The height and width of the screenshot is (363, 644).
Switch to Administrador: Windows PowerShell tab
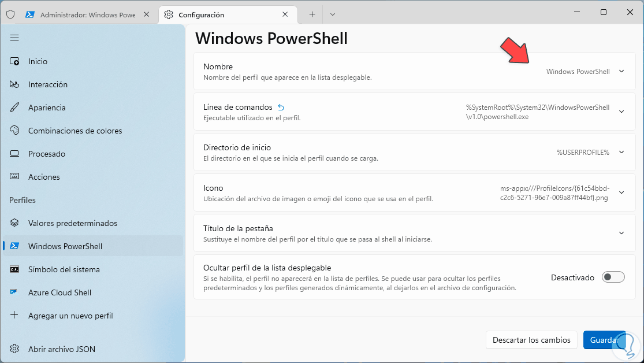coord(87,14)
